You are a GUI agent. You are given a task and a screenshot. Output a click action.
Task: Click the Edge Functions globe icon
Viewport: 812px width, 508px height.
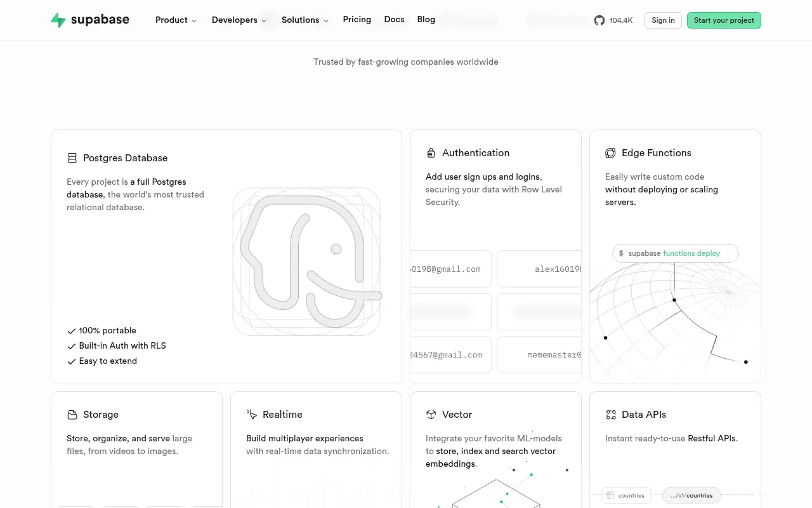(x=610, y=153)
